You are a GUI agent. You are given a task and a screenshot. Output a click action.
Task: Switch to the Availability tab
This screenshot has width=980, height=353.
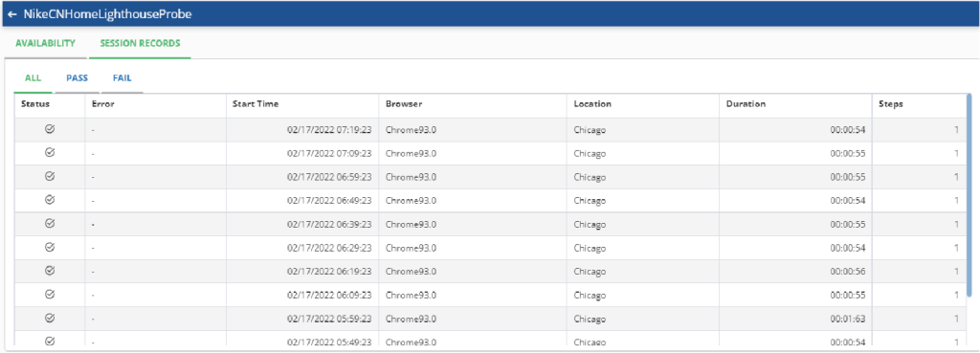(46, 43)
